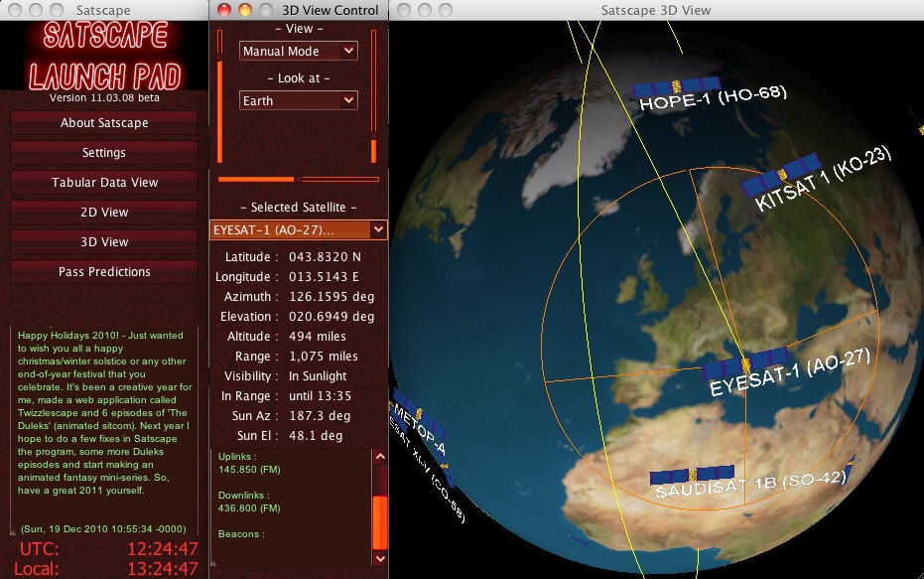Select EYESAT-1 (AO-27) satellite on globe
This screenshot has height=579, width=924.
tap(745, 363)
